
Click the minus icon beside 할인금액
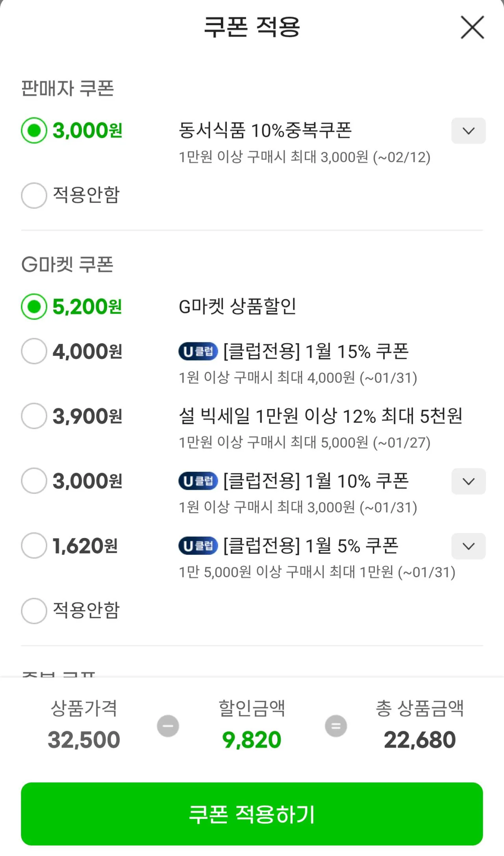[168, 726]
